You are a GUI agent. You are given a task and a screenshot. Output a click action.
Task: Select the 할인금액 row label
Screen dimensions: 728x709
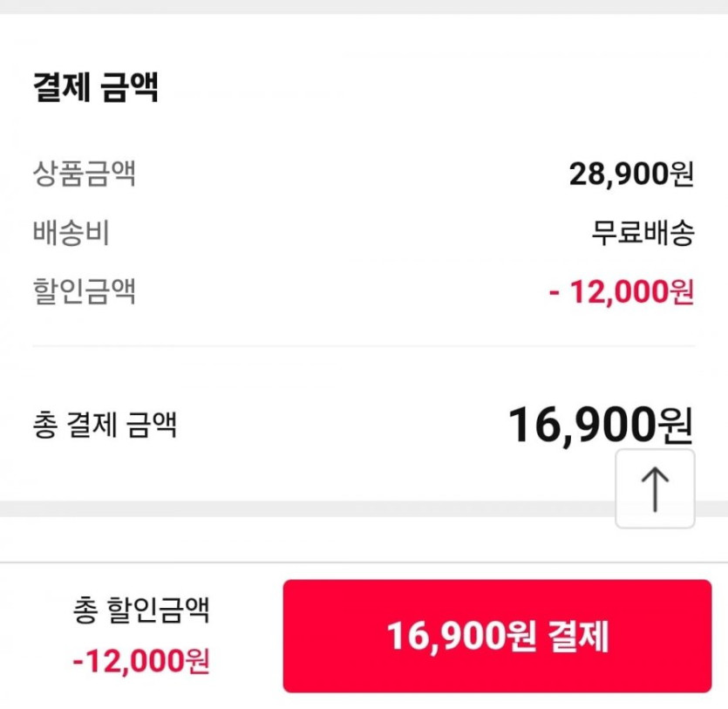click(84, 291)
